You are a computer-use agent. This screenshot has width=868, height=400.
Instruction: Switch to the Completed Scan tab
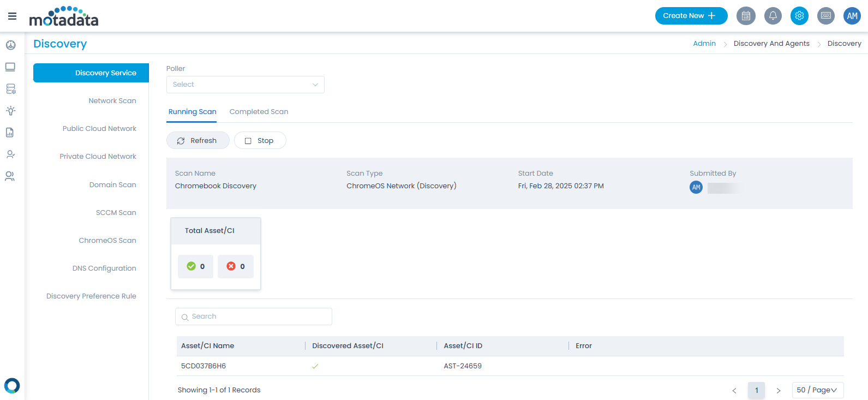click(x=259, y=112)
